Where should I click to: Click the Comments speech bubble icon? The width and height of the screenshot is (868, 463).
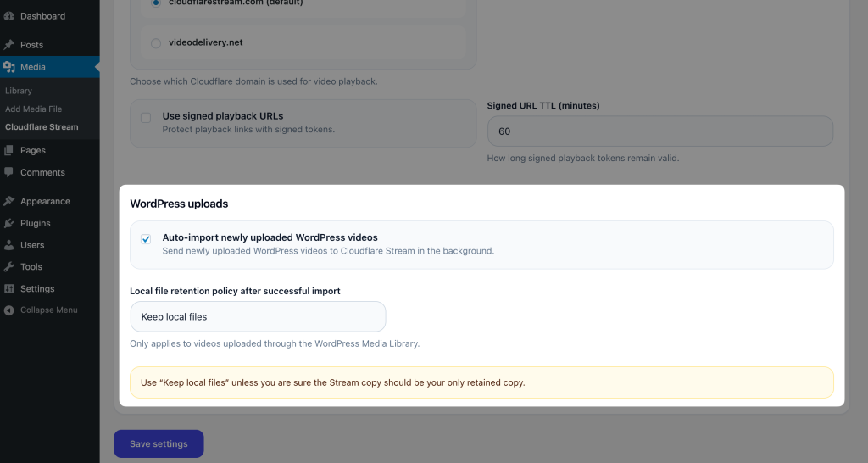pos(9,172)
